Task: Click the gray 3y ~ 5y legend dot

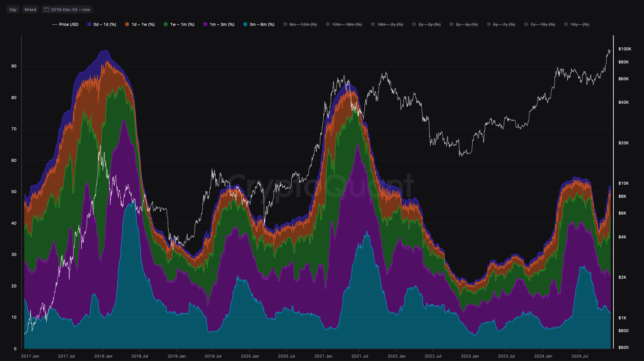Action: coord(451,24)
